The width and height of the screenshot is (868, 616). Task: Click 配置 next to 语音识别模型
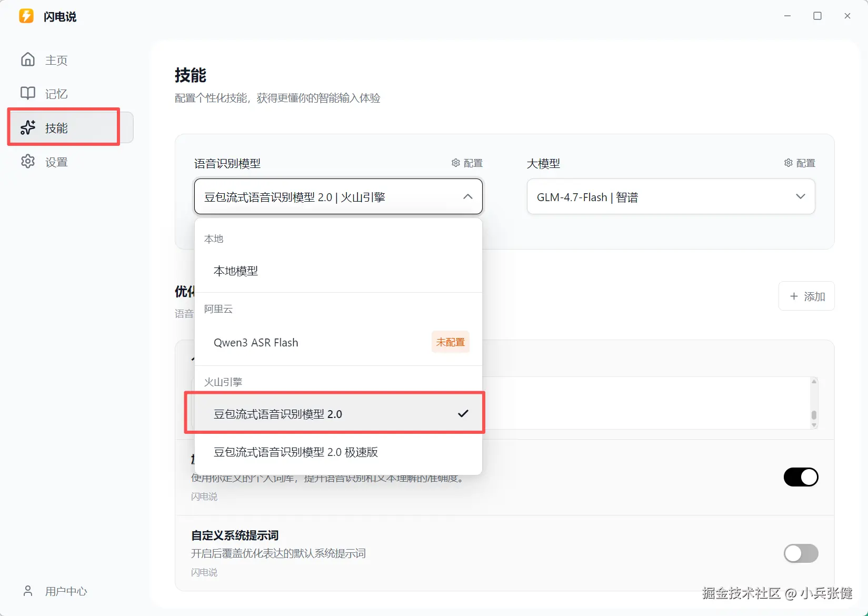[x=467, y=163]
